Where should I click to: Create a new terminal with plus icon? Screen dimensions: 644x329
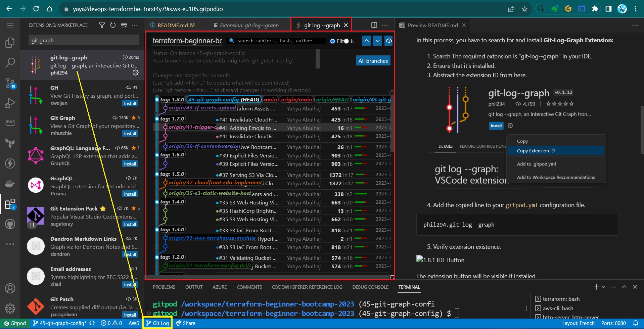(596, 287)
